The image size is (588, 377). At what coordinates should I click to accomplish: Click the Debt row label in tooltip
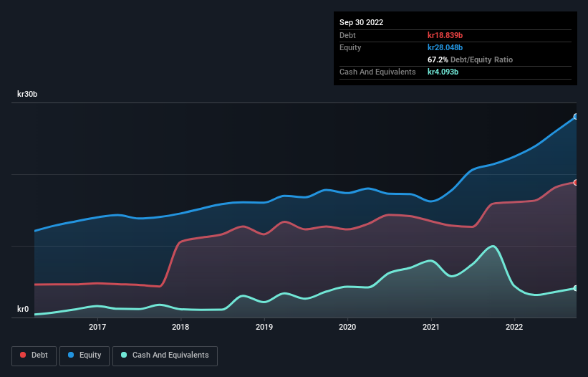[347, 35]
